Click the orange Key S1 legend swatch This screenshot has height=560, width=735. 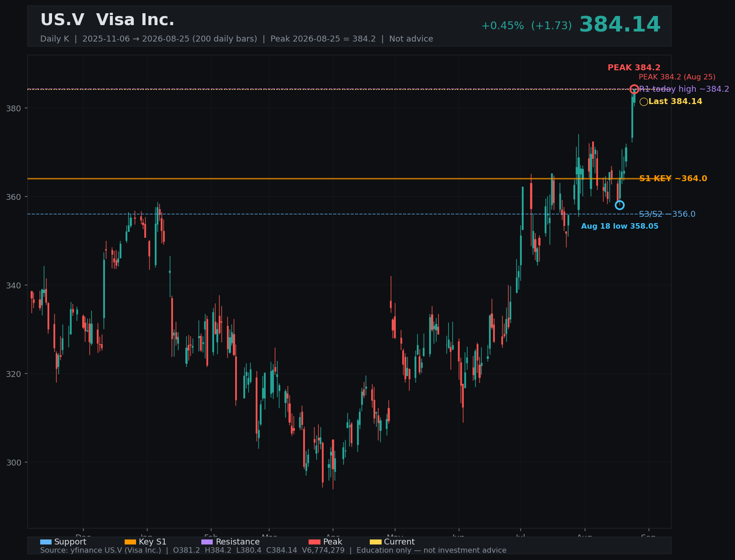click(x=130, y=542)
